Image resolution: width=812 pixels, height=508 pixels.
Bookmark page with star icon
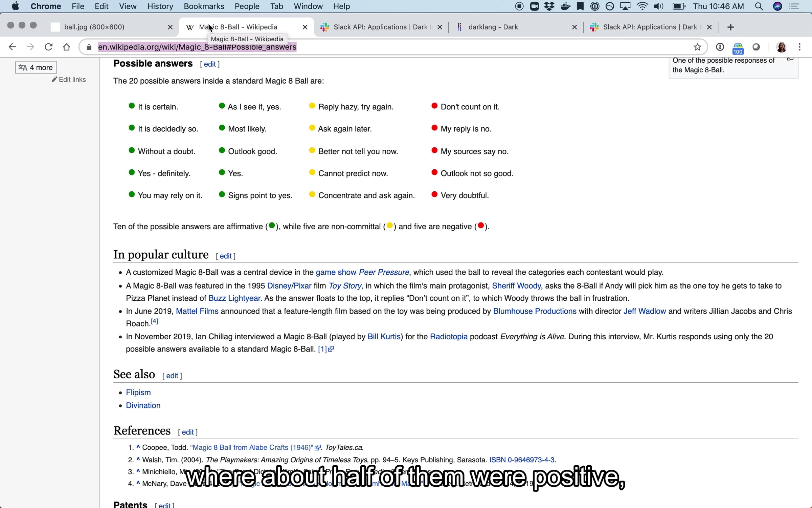[697, 47]
